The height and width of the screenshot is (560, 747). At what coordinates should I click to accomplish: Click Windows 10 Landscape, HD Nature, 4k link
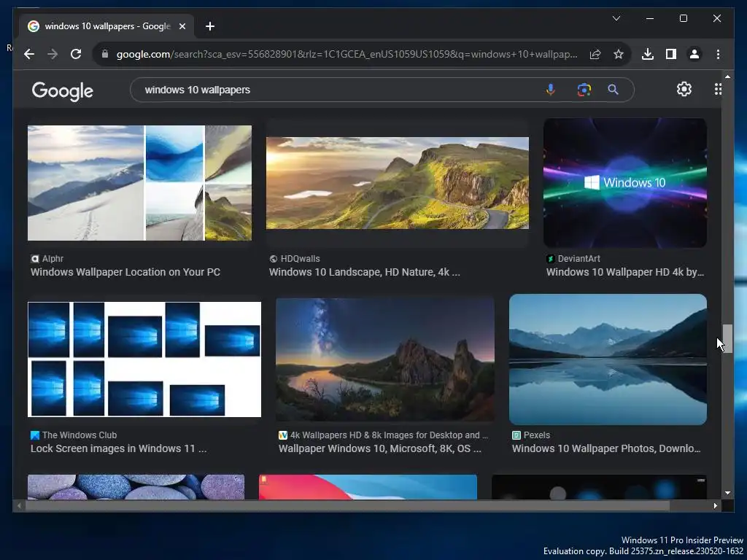(x=365, y=273)
